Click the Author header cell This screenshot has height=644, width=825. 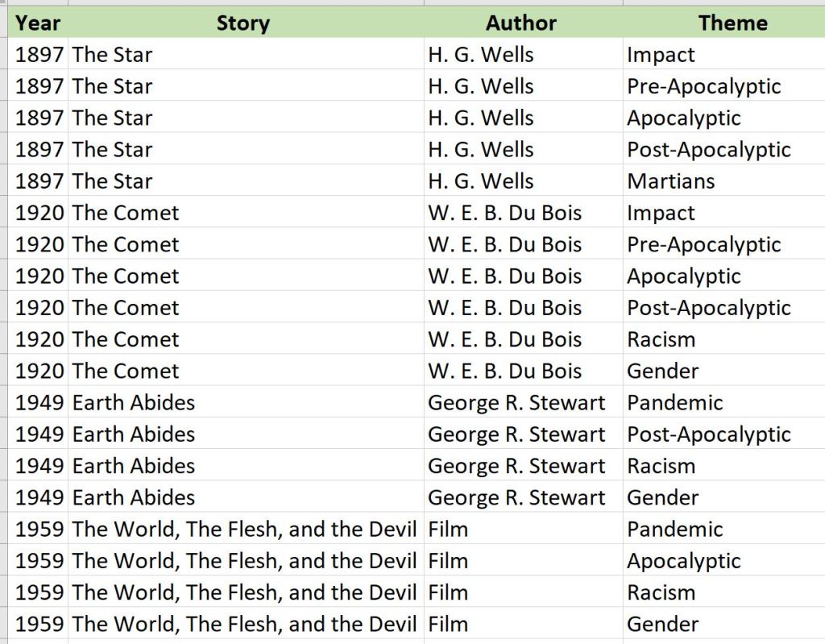click(520, 23)
